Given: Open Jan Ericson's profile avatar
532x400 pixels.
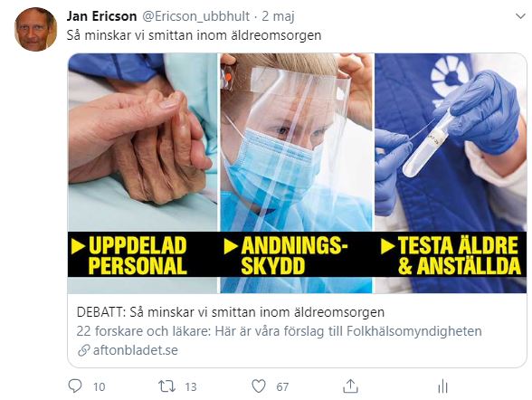Looking at the screenshot, I should (x=35, y=30).
